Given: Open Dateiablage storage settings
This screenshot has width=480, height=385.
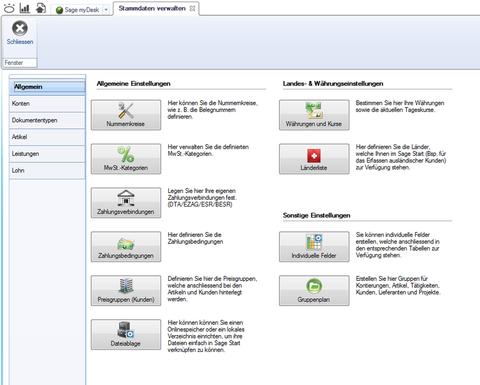Looking at the screenshot, I should [126, 335].
